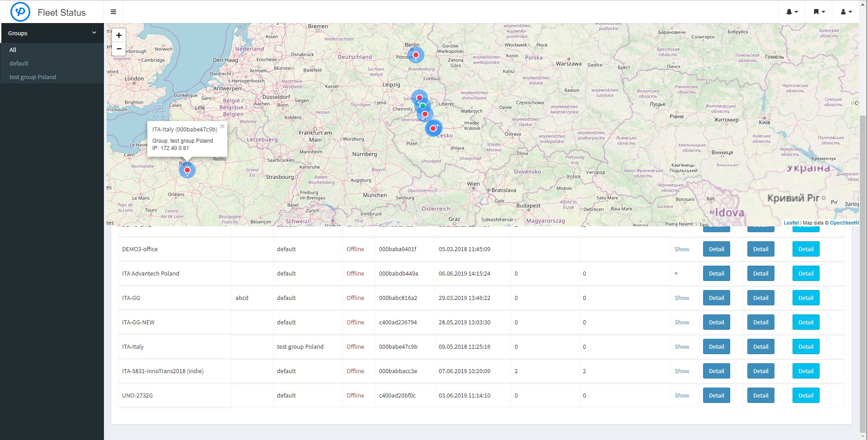Image resolution: width=868 pixels, height=440 pixels.
Task: Click Show link for DEMO3-office
Action: pos(682,249)
